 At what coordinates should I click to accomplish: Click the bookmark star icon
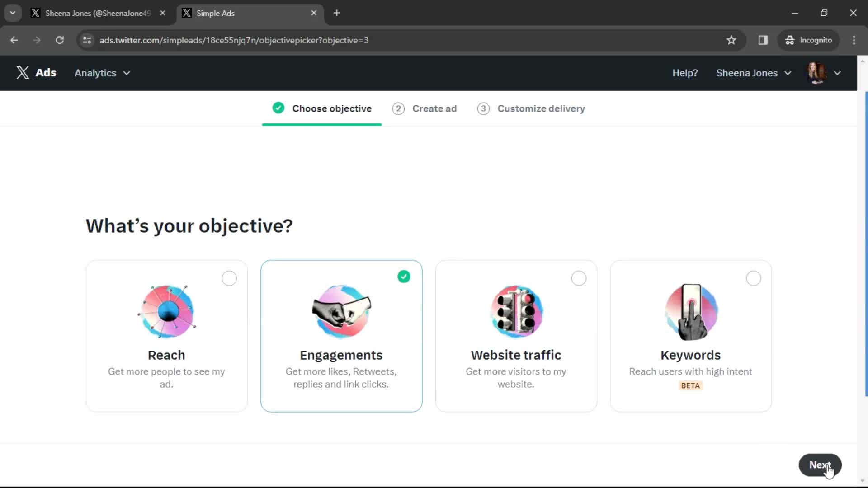point(731,40)
